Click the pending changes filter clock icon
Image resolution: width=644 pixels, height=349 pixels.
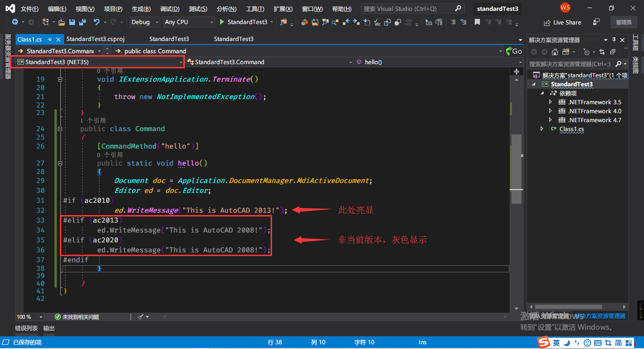tap(586, 52)
